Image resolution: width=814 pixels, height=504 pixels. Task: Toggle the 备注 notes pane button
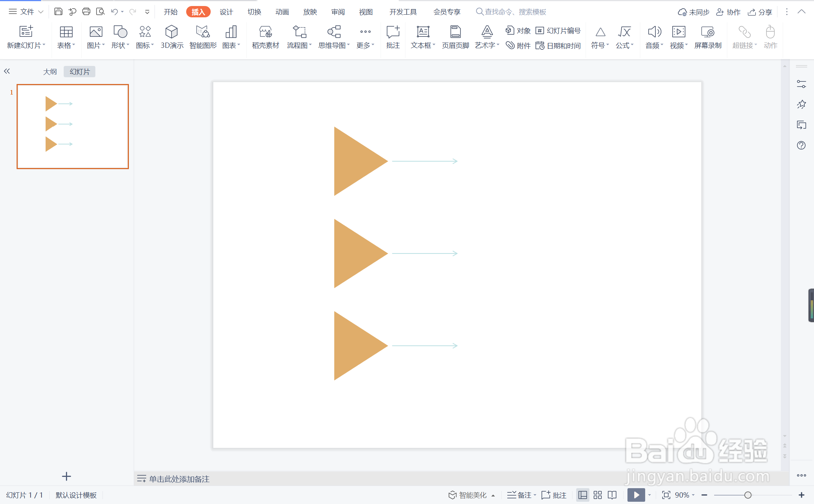(x=520, y=495)
